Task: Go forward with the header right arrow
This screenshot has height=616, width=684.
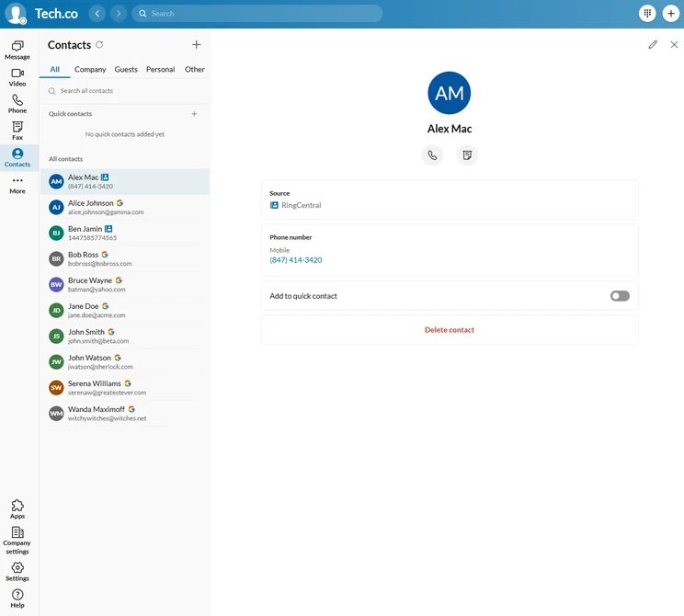Action: [119, 14]
